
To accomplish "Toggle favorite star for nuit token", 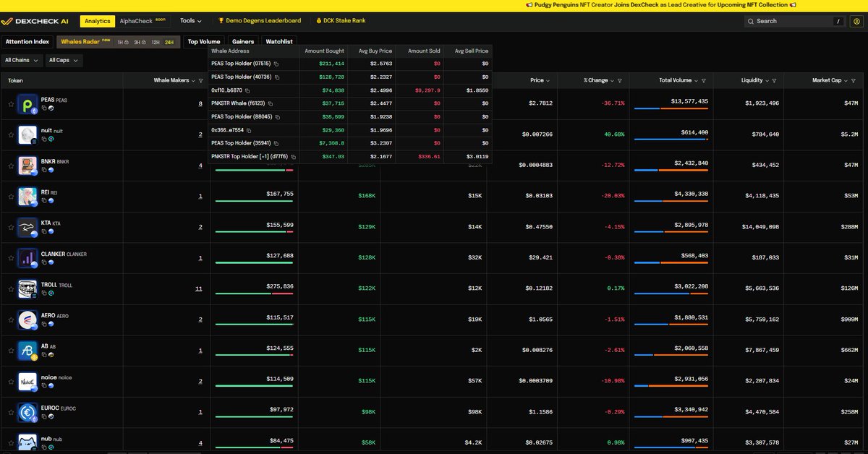I will 11,134.
